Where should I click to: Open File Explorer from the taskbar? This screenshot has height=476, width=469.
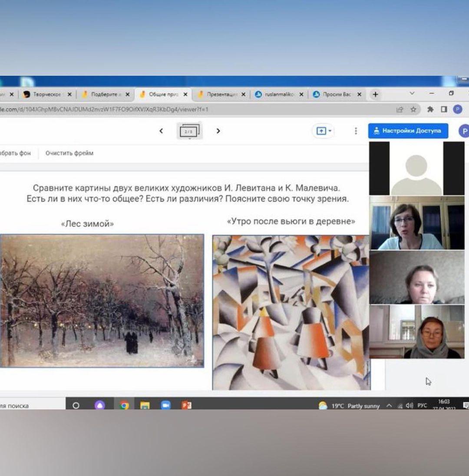coord(145,405)
